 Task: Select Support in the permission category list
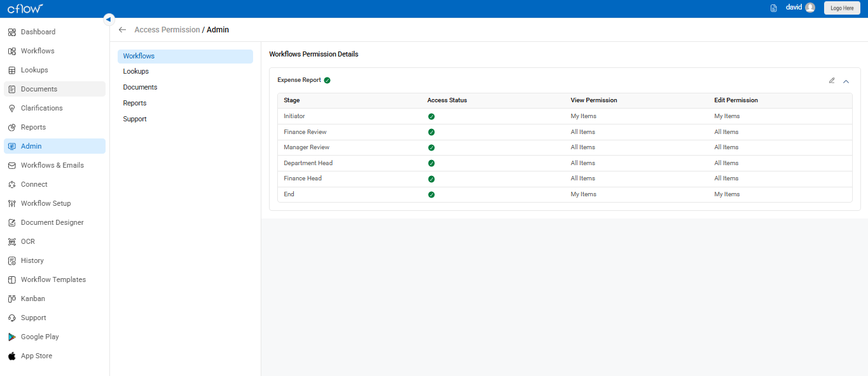coord(135,119)
